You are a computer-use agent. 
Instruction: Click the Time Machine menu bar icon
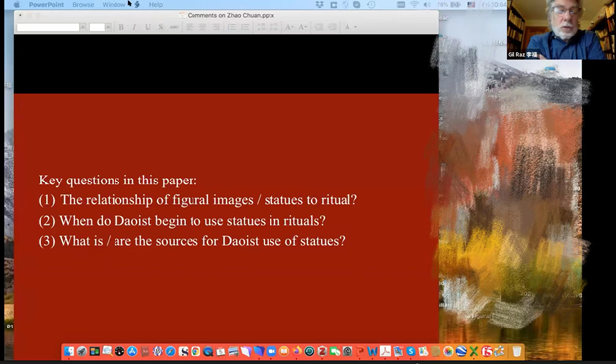[x=371, y=5]
